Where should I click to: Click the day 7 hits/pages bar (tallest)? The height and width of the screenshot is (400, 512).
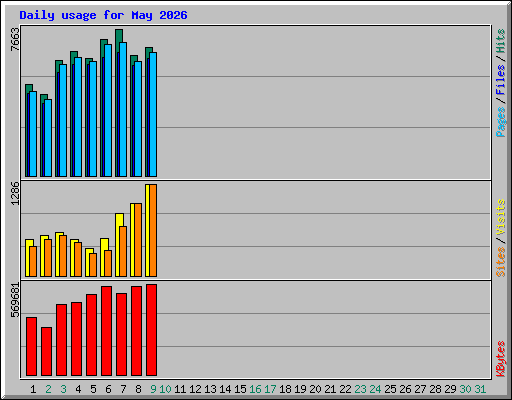click(x=121, y=103)
